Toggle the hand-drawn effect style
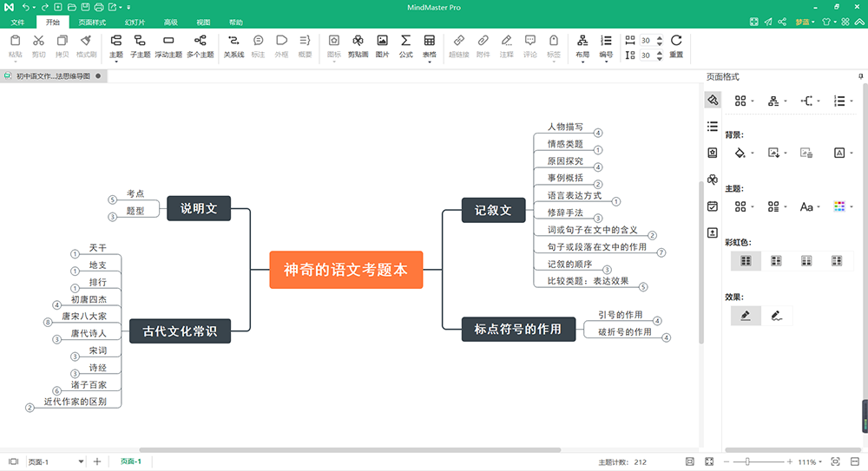 [776, 316]
